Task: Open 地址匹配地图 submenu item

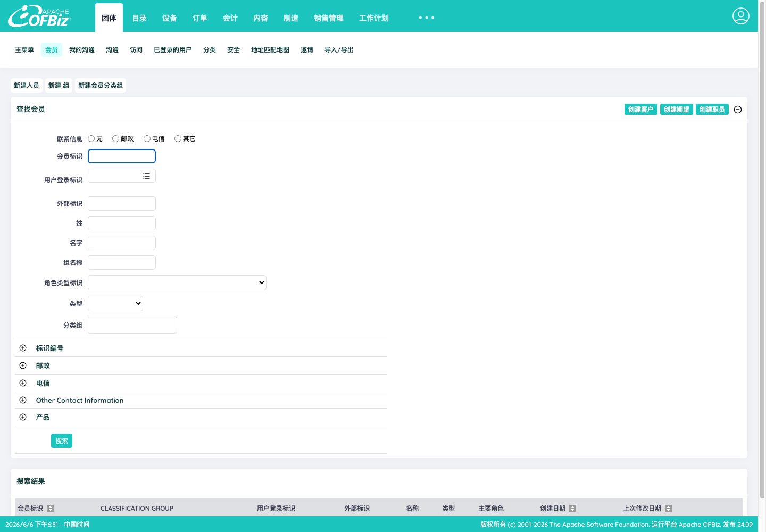Action: pos(270,50)
